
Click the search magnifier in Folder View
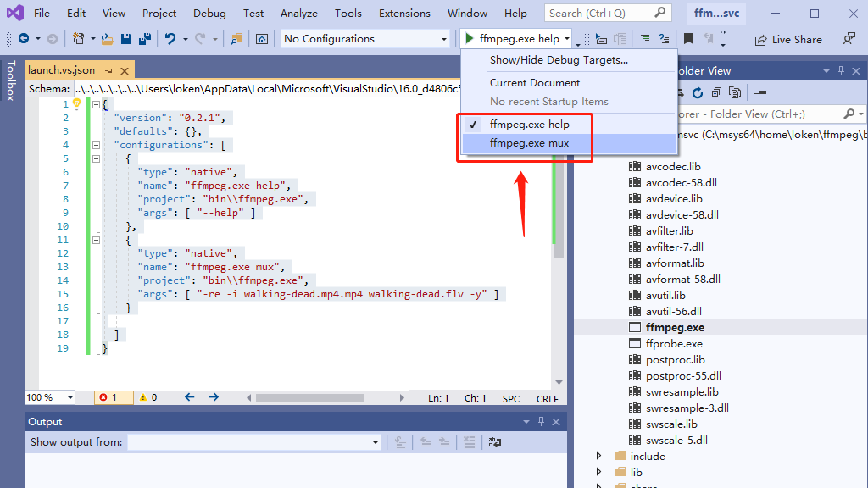point(849,114)
